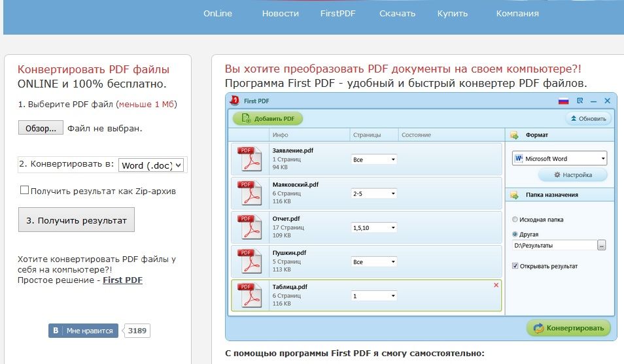Open the Настройка settings button
Viewport: 624px width, 364px height.
[x=573, y=174]
